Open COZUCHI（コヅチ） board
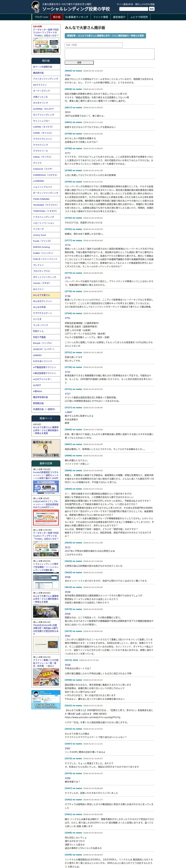The image size is (186, 868). click(x=46, y=169)
